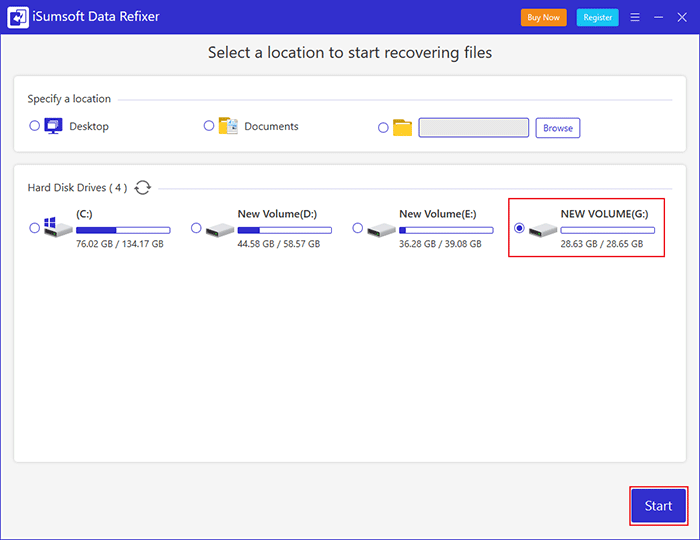This screenshot has width=700, height=540.
Task: Click the 'Specify a location' heading
Action: (69, 99)
